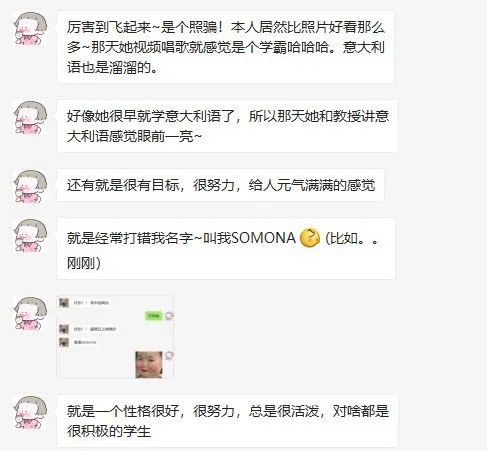Select the 厉害到飞起来 message bubble
This screenshot has width=487, height=451.
225,47
